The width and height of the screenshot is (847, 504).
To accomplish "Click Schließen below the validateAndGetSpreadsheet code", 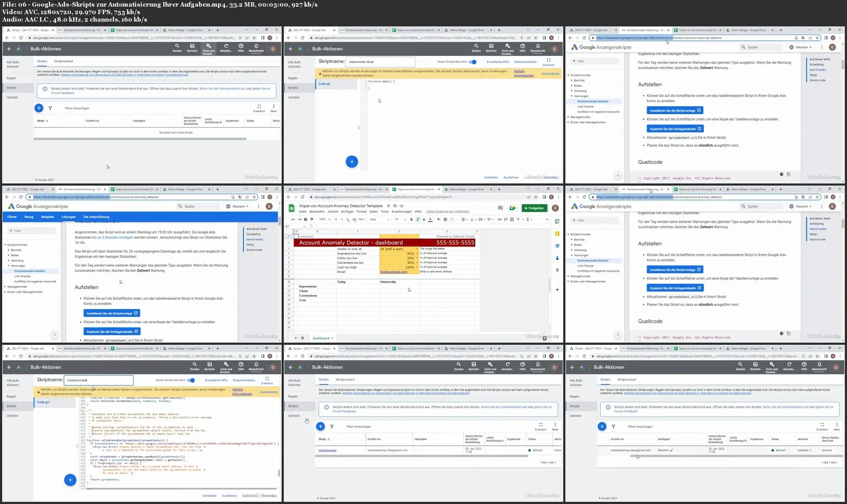I will coord(209,496).
